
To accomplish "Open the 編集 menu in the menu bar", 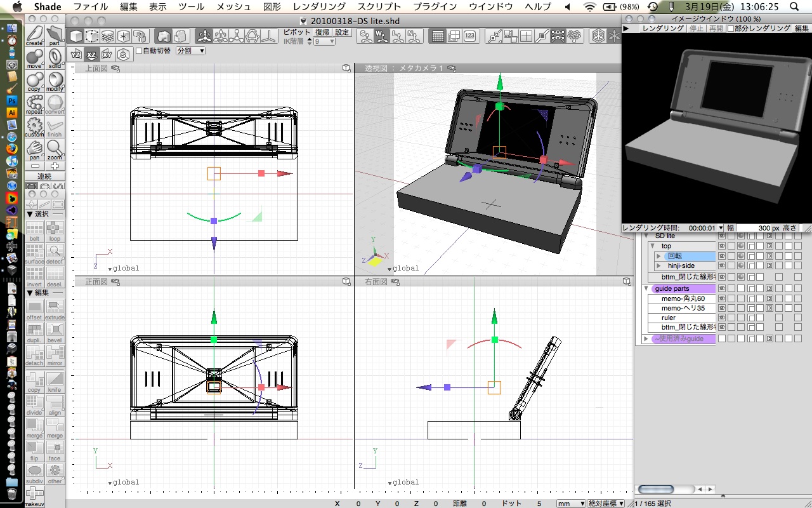I will [129, 6].
